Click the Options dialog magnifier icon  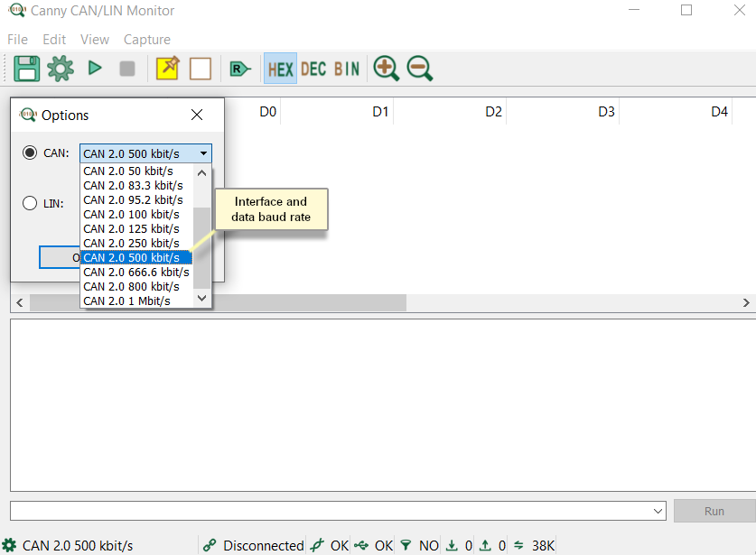pyautogui.click(x=27, y=115)
